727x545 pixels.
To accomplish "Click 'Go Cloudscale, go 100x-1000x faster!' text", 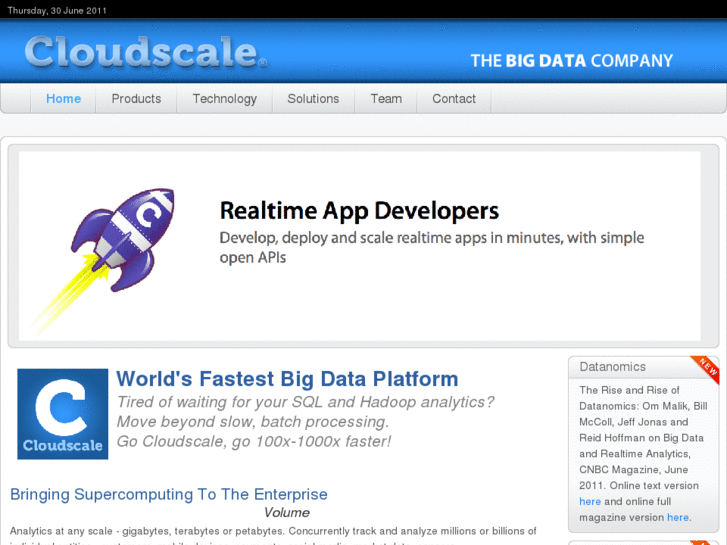I will point(254,441).
